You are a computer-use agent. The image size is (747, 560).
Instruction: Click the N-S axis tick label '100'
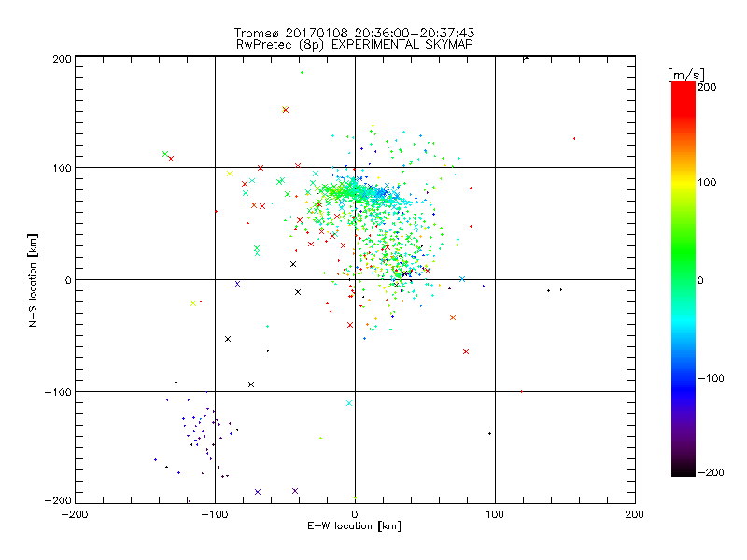coord(62,169)
